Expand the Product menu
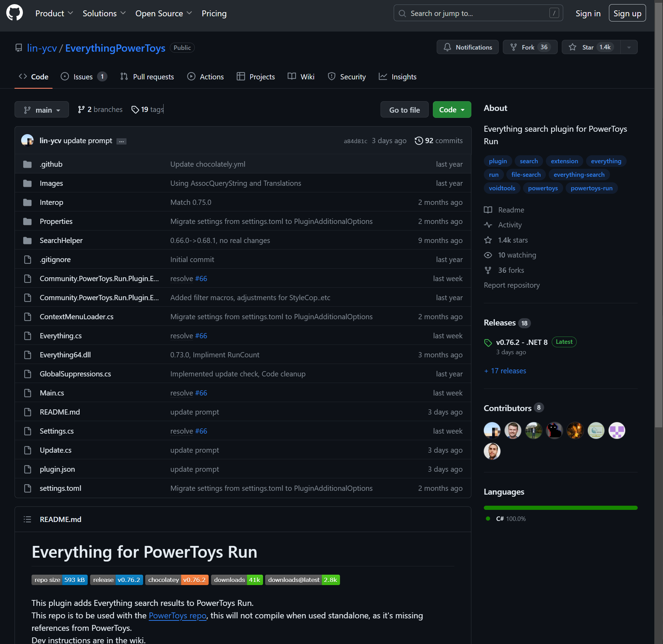The height and width of the screenshot is (644, 663). click(x=54, y=14)
